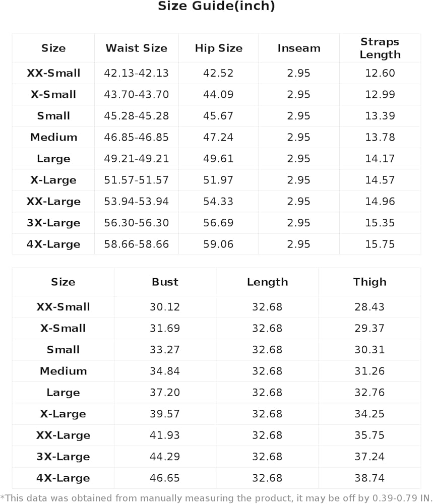The height and width of the screenshot is (504, 433).
Task: Click bust value 30.12
Action: click(165, 306)
